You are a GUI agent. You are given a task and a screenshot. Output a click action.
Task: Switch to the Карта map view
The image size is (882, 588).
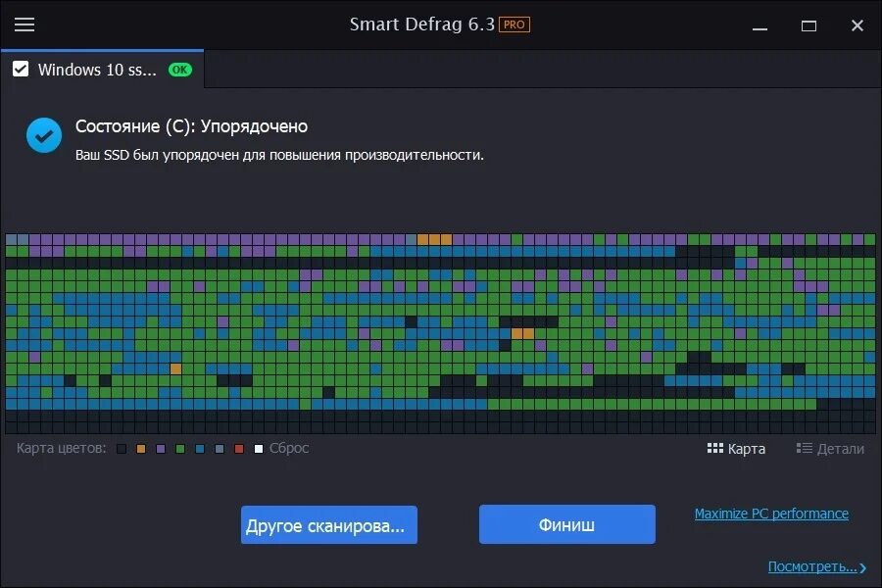[x=736, y=449]
